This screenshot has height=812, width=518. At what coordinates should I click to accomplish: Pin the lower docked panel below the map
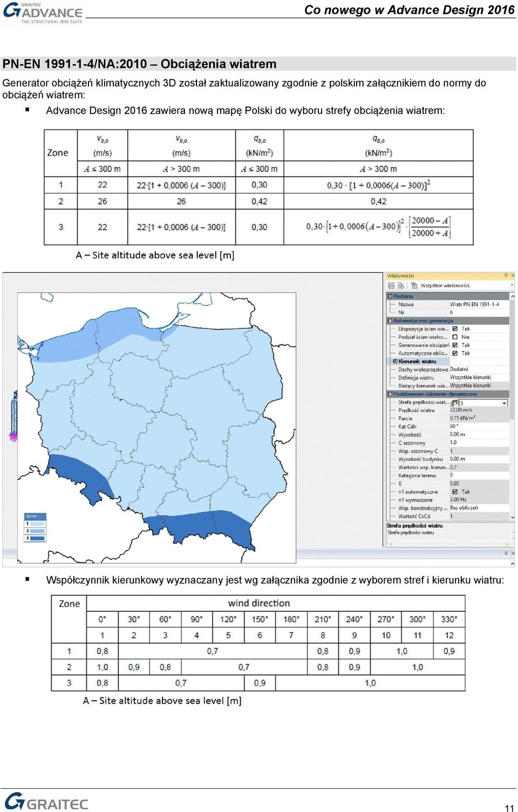click(x=506, y=553)
